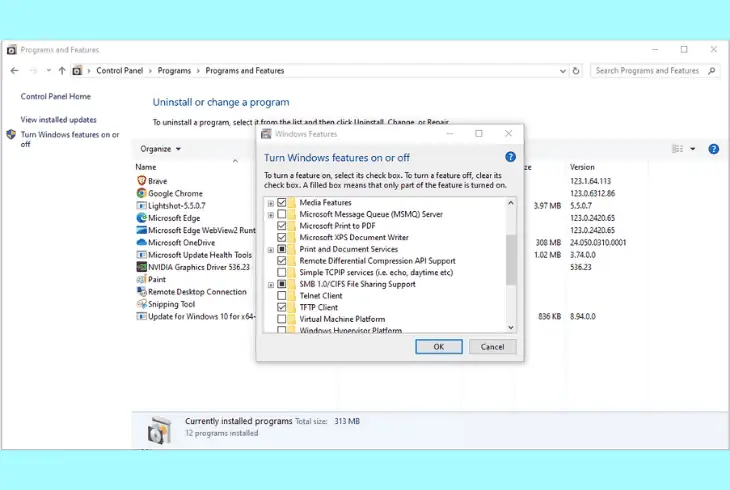Click the Microsoft Edge program icon
Viewport: 730px width, 490px height.
pos(142,218)
